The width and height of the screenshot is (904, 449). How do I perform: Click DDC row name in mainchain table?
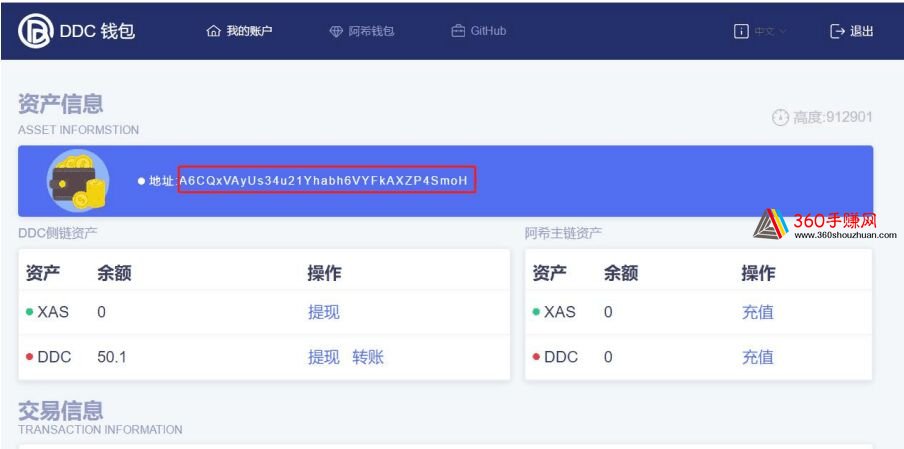561,357
